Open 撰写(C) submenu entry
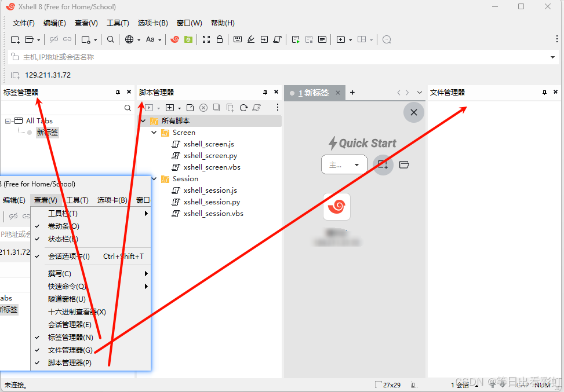The height and width of the screenshot is (392, 564). (90, 274)
